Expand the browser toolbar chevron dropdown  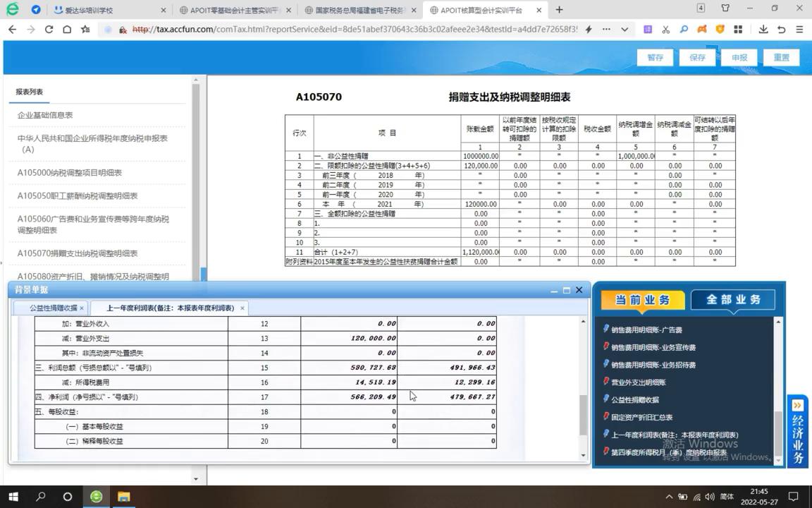coord(623,30)
